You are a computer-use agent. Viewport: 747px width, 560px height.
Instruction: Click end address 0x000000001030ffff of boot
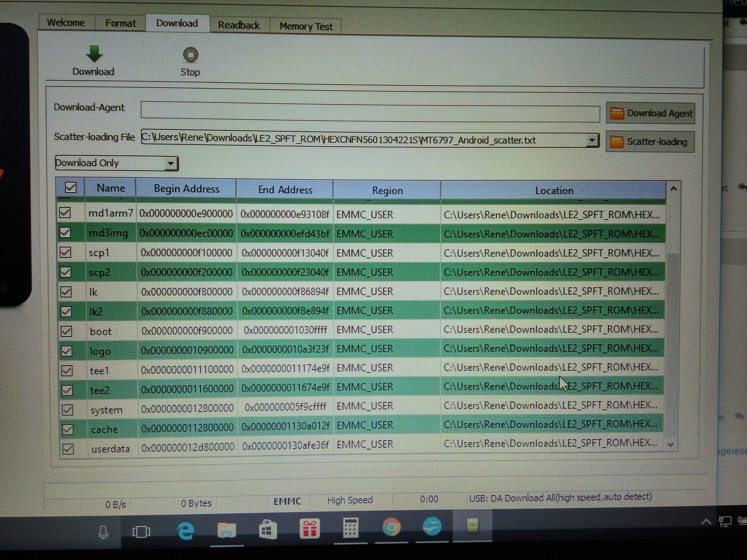[x=286, y=330]
